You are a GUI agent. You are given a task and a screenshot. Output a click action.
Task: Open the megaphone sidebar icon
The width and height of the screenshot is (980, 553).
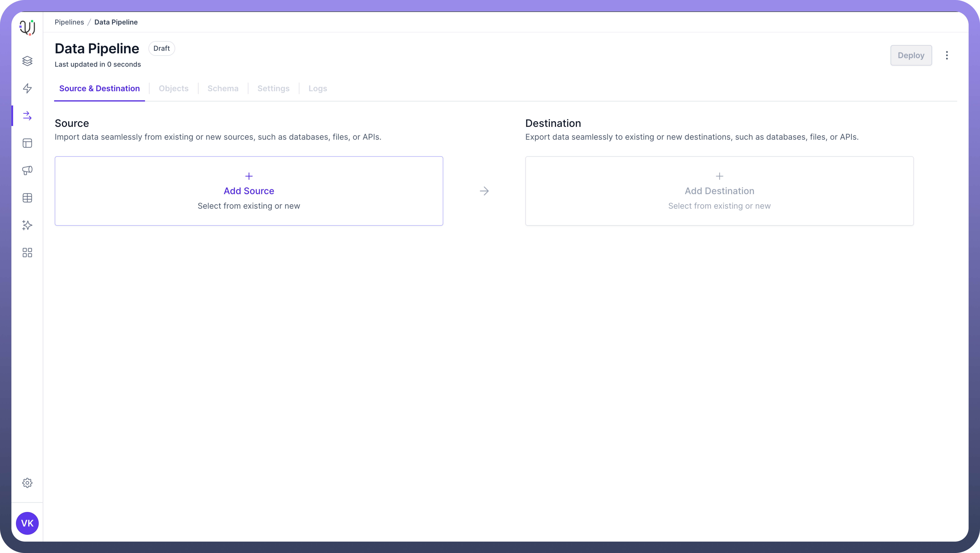coord(27,170)
